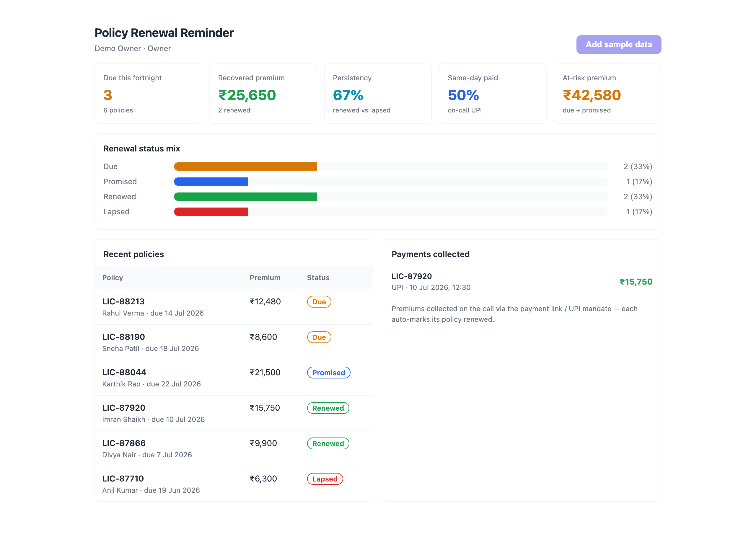Screen dimensions: 756x555
Task: Click the red Lapsed progress bar
Action: (211, 212)
